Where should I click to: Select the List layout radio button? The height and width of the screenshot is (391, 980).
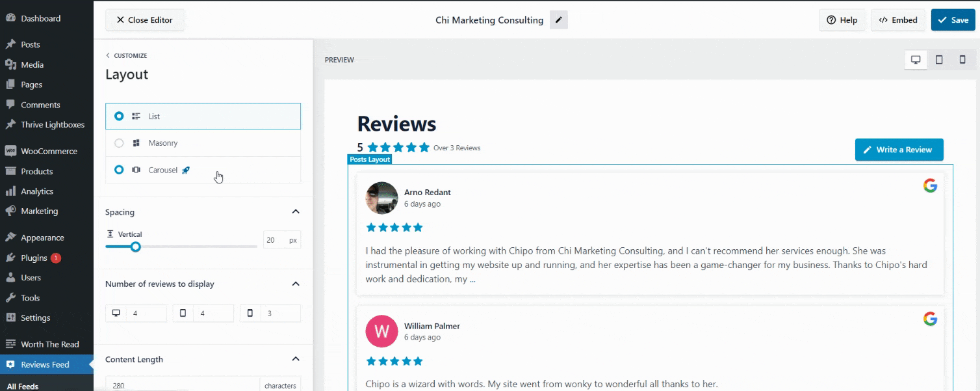tap(119, 116)
